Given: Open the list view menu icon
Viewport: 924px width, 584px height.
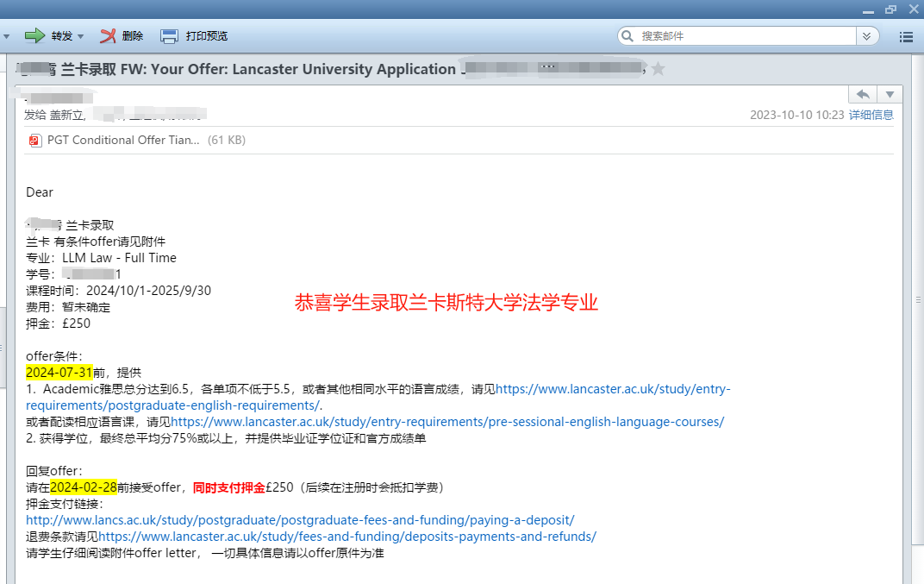Looking at the screenshot, I should [906, 36].
